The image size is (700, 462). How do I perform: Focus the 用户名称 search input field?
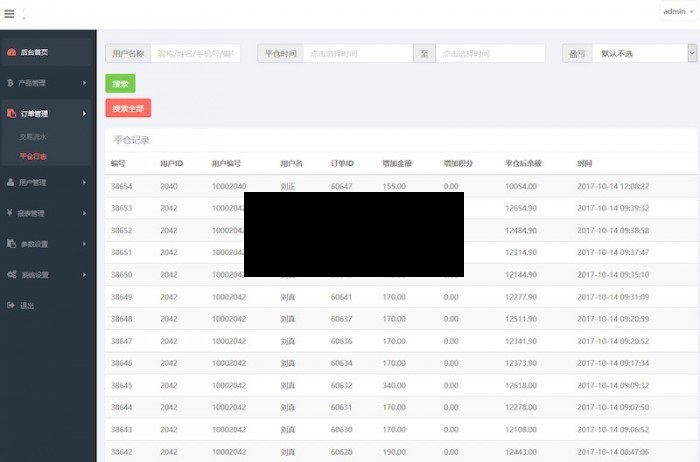click(195, 54)
